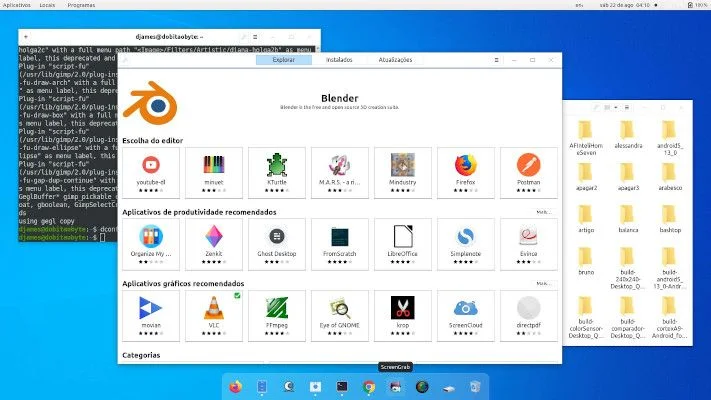Open the arabesco folder in file manager
This screenshot has width=711, height=400.
click(670, 176)
